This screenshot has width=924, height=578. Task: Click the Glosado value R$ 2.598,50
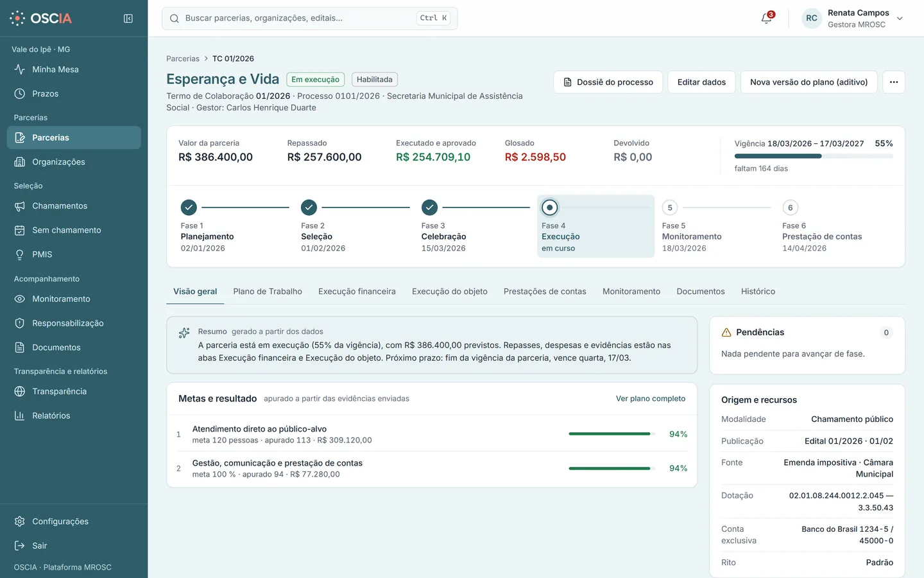click(x=535, y=157)
